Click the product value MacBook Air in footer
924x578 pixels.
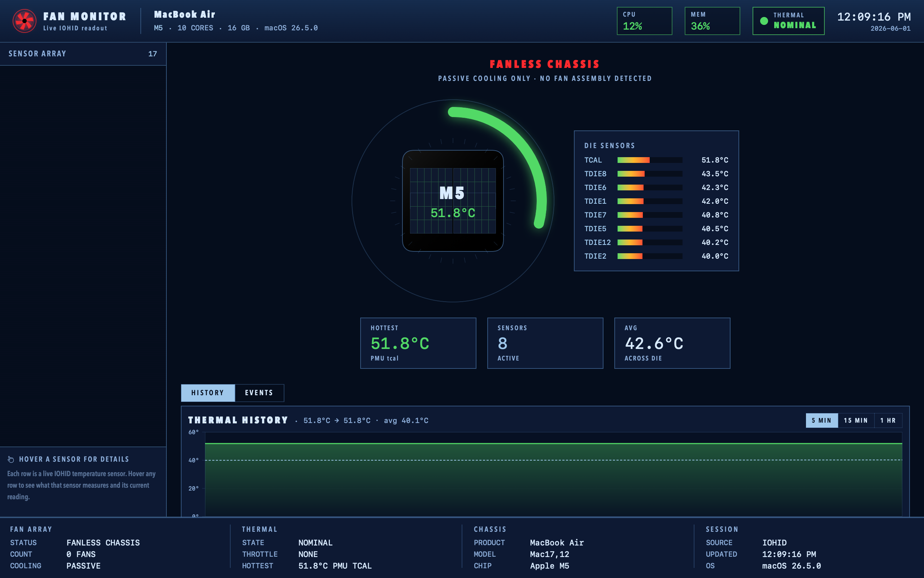click(x=557, y=543)
